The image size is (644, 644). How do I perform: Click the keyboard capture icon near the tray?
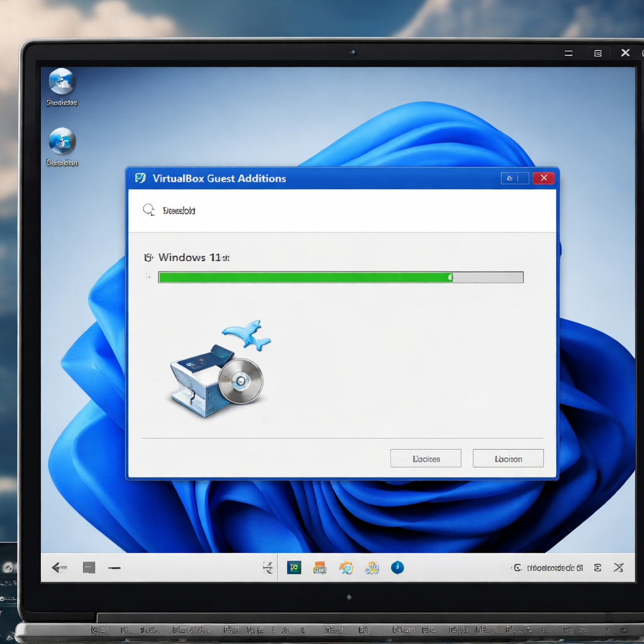coord(597,567)
